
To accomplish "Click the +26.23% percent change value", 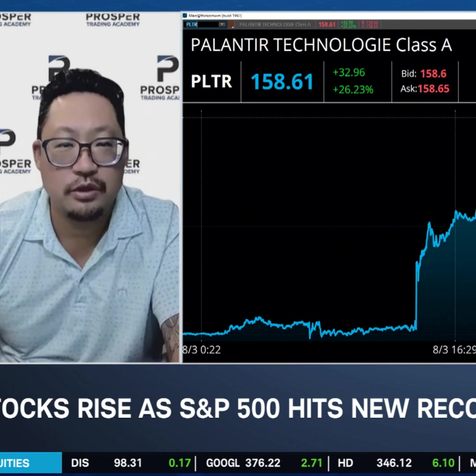I will click(353, 90).
